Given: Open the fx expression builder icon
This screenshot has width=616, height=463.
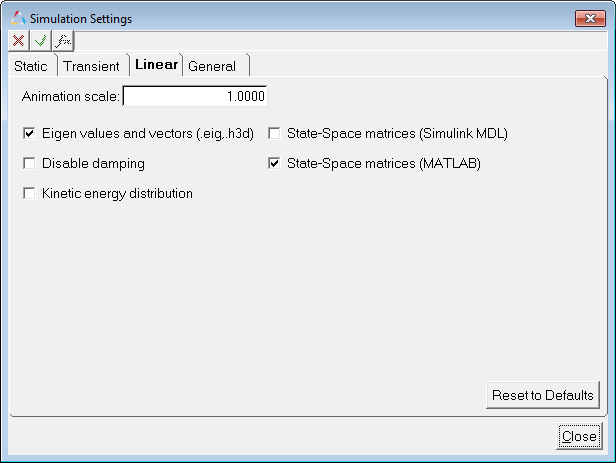Looking at the screenshot, I should point(63,41).
